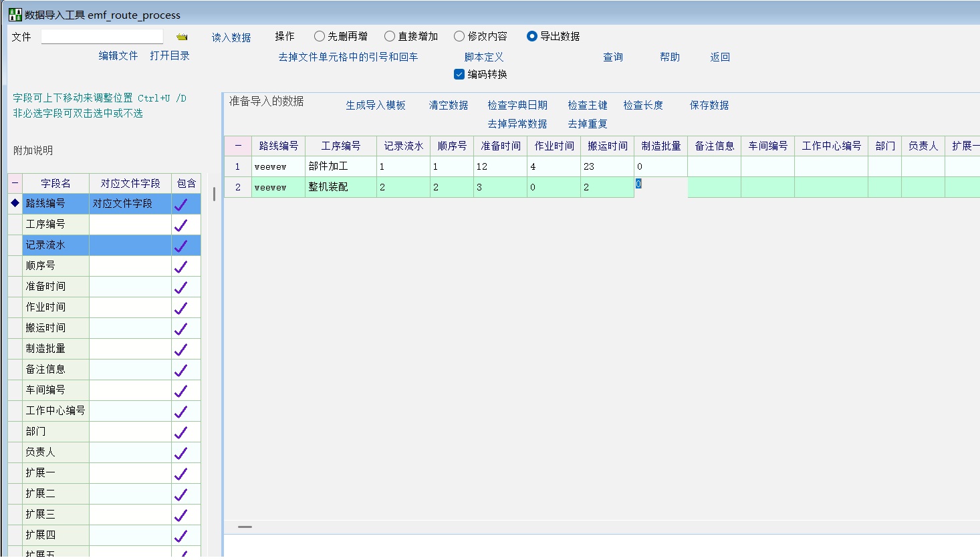Click 去掉重复 to remove duplicates

coord(588,124)
